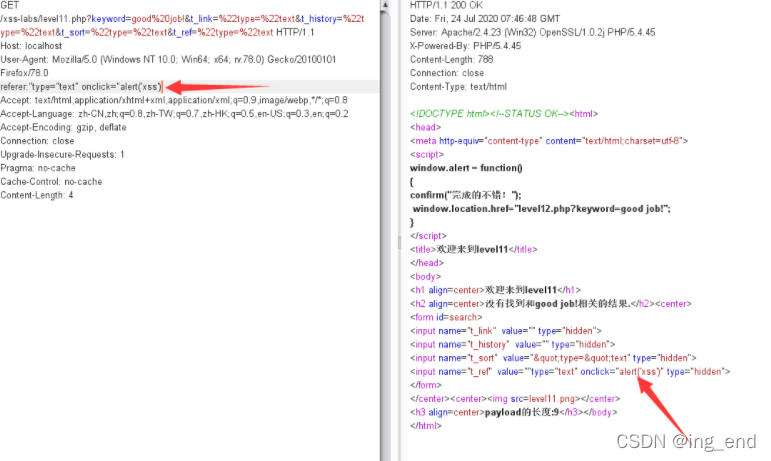The image size is (771, 461).
Task: Click the closing </head> tag line
Action: click(427, 263)
